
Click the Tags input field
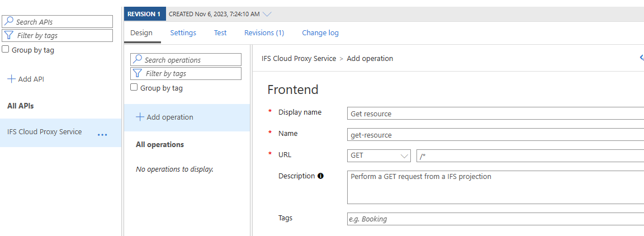tap(495, 219)
